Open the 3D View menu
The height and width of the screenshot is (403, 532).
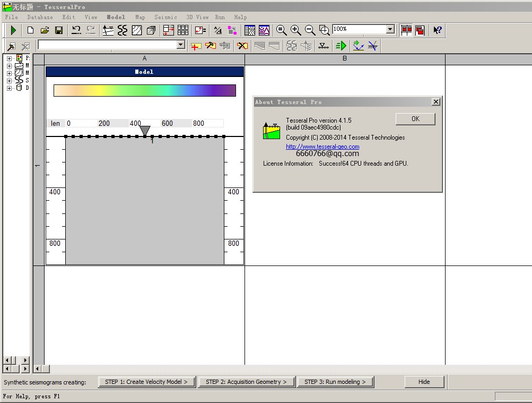pyautogui.click(x=197, y=17)
